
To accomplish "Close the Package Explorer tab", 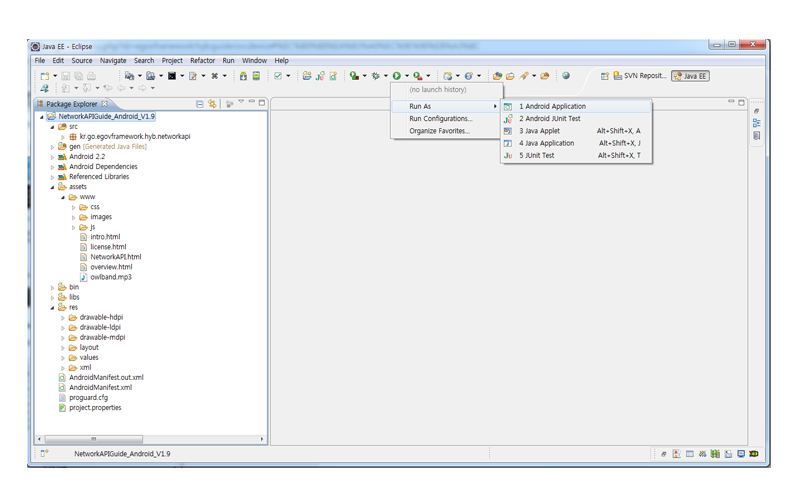I will coord(105,104).
